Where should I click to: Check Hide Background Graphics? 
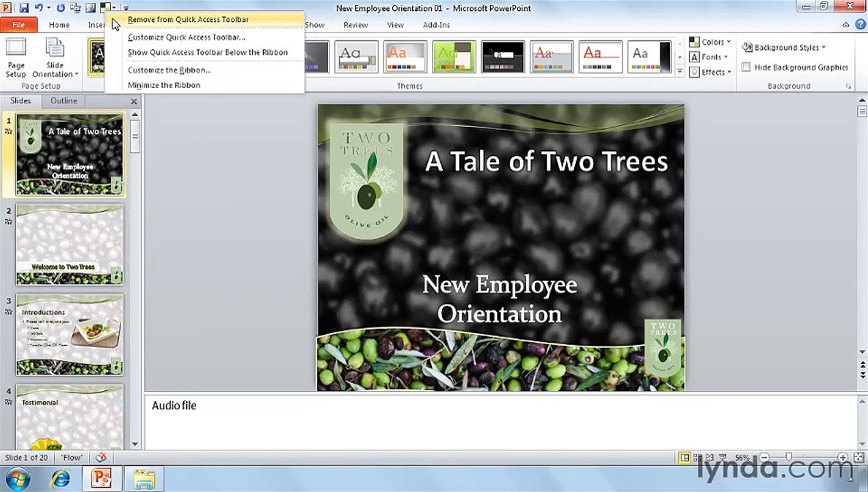[795, 67]
